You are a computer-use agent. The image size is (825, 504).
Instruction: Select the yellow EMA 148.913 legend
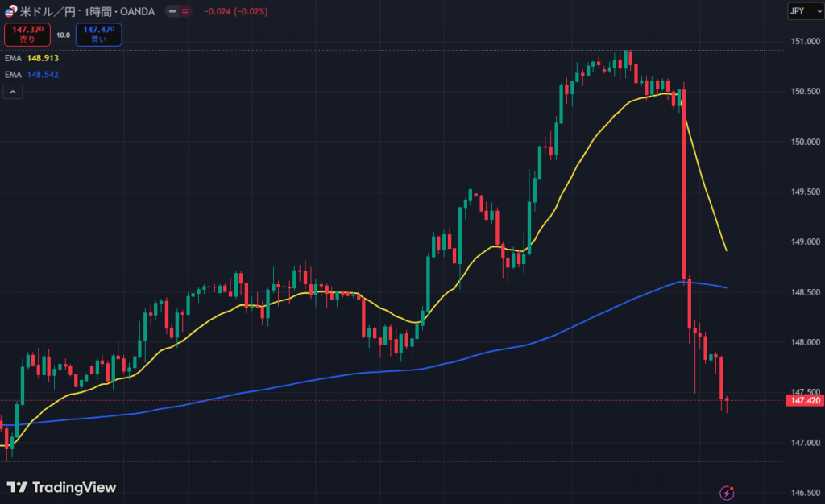point(32,58)
